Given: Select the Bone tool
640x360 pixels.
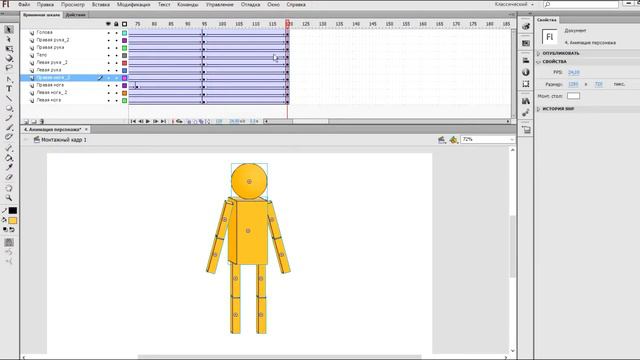Looking at the screenshot, I should pyautogui.click(x=9, y=148).
